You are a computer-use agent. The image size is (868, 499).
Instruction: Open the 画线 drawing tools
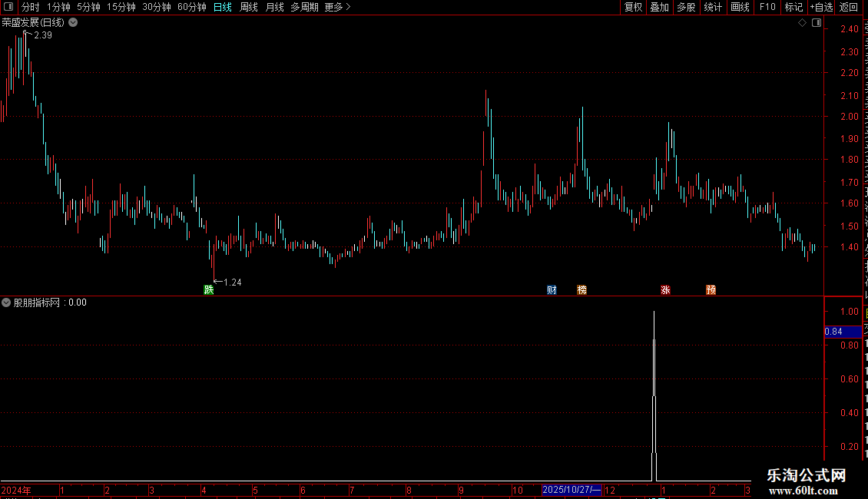coord(740,7)
